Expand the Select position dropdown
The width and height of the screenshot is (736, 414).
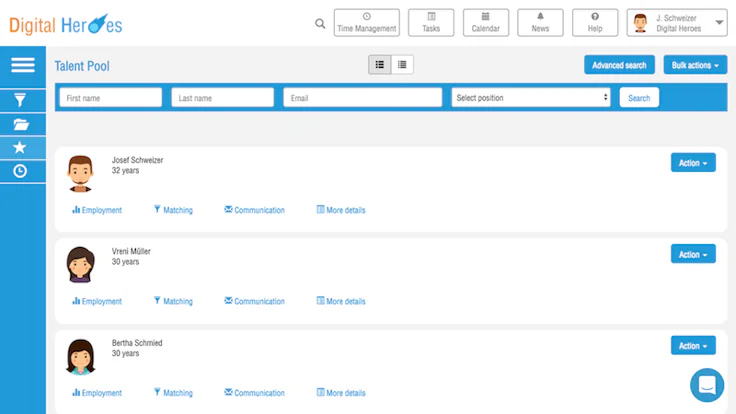tap(531, 98)
